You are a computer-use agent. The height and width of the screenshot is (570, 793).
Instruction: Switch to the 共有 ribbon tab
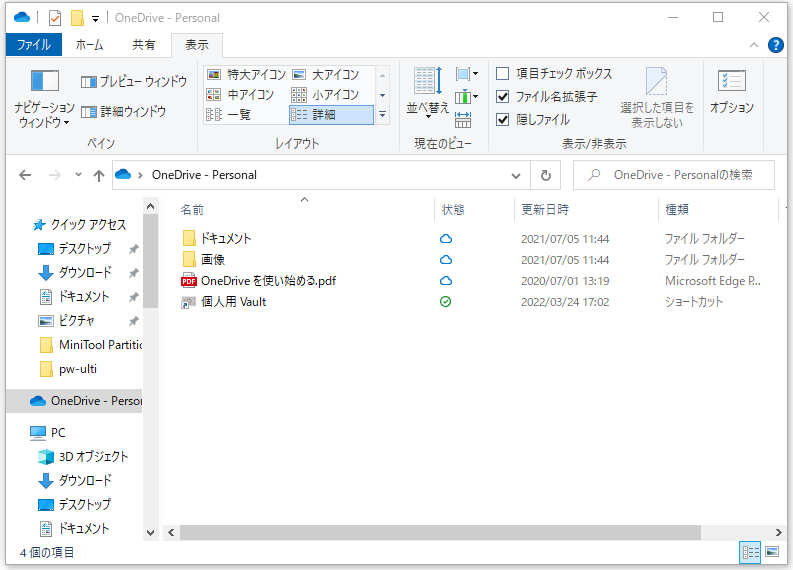point(144,45)
